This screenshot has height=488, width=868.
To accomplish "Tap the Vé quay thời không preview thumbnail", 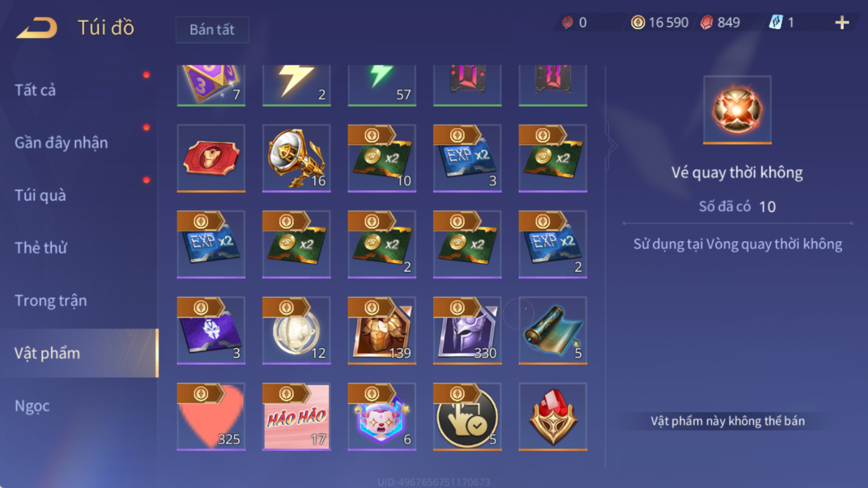I will [x=737, y=110].
